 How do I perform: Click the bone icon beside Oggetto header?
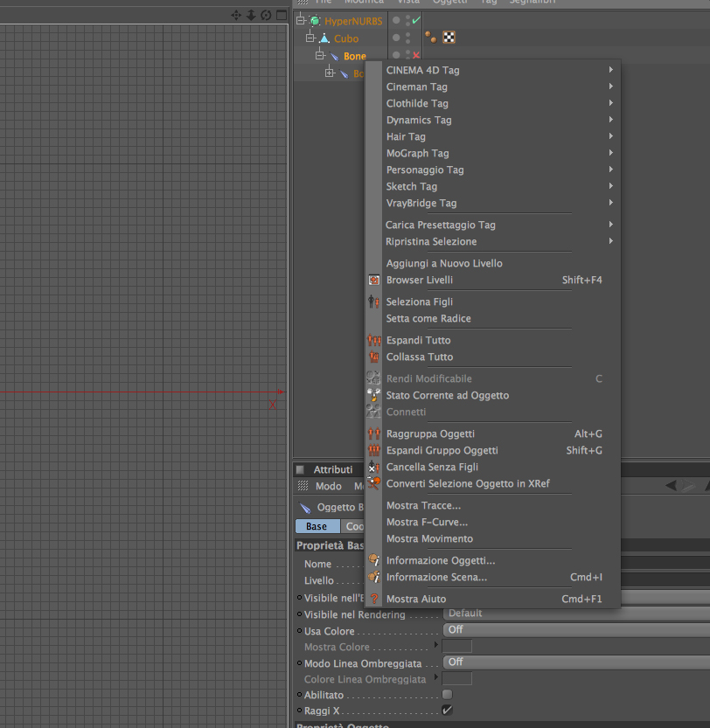305,508
